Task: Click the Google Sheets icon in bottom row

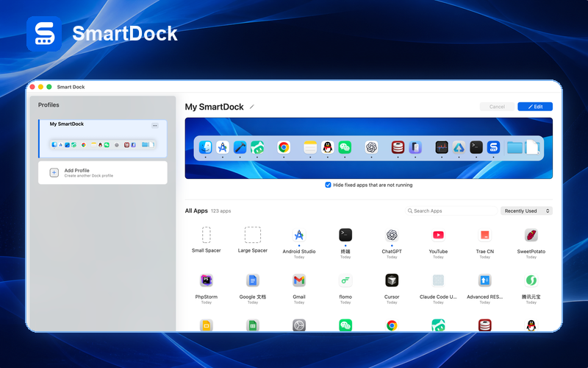Action: (253, 325)
